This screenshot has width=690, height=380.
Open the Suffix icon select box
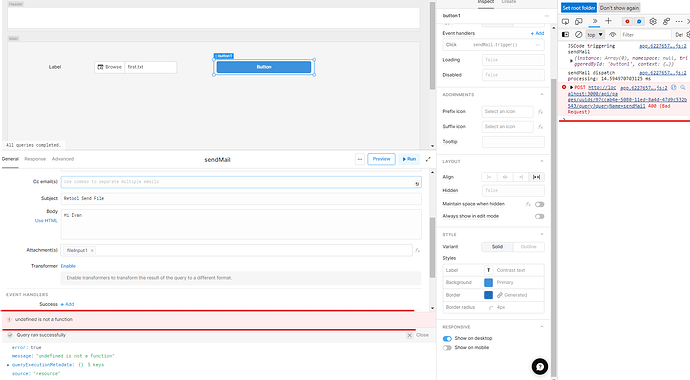tap(508, 127)
